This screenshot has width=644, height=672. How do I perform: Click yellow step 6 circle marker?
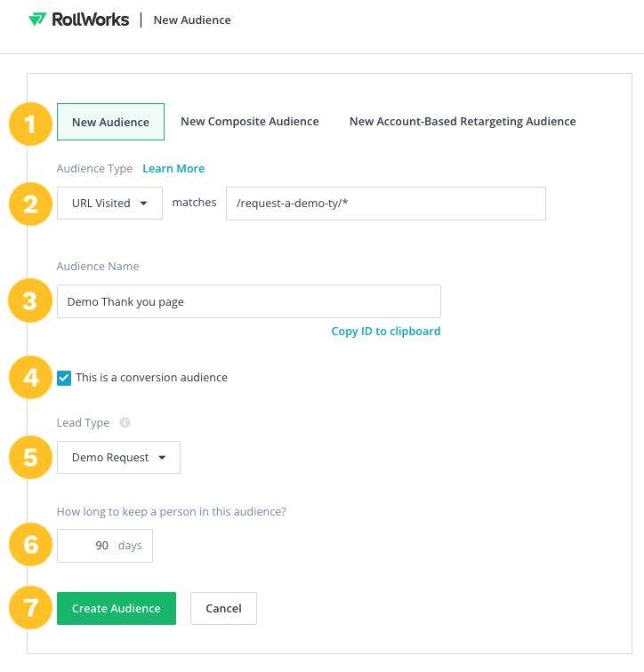coord(30,545)
